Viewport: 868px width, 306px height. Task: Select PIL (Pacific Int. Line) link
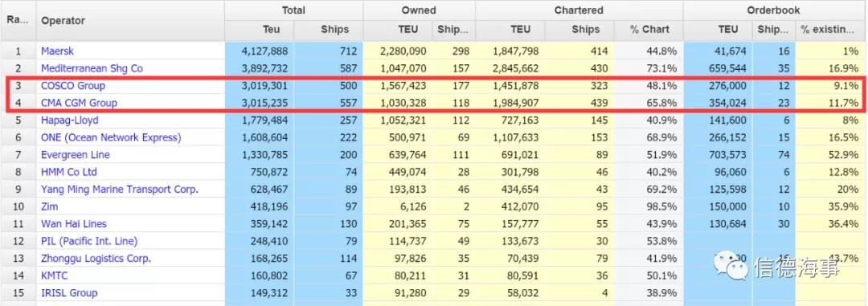89,241
